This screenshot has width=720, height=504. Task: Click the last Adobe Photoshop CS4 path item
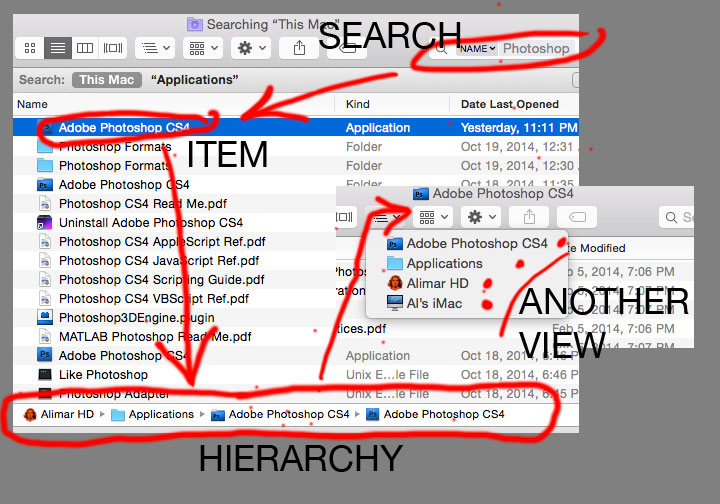click(435, 414)
